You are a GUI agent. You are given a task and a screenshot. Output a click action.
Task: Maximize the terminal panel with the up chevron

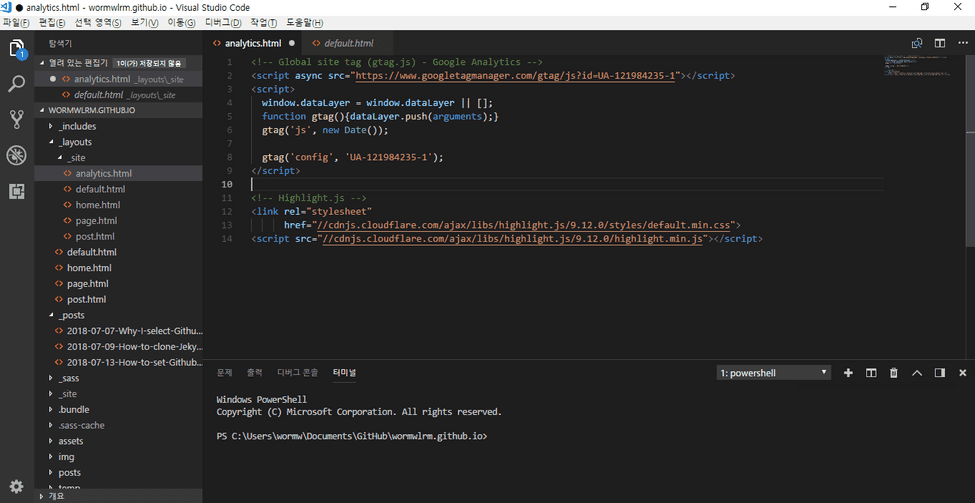coord(917,373)
